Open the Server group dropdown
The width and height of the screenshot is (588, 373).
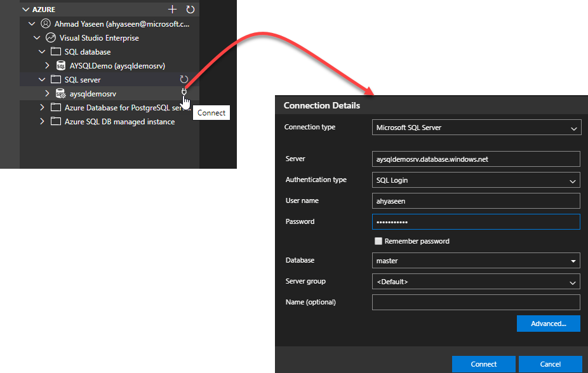[476, 282]
